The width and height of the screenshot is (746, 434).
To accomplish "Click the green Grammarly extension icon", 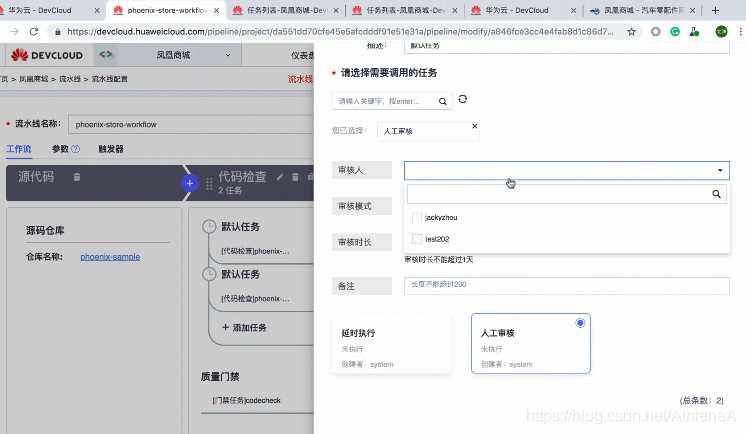I will (x=675, y=32).
